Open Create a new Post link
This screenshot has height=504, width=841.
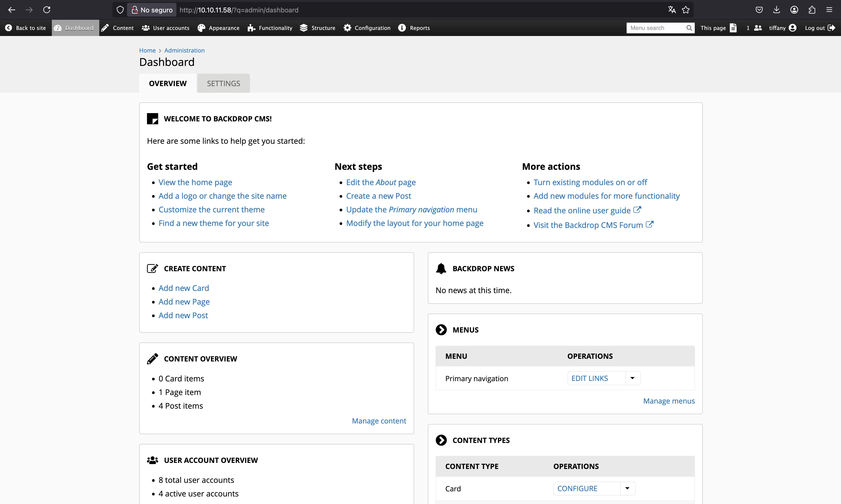pos(378,196)
